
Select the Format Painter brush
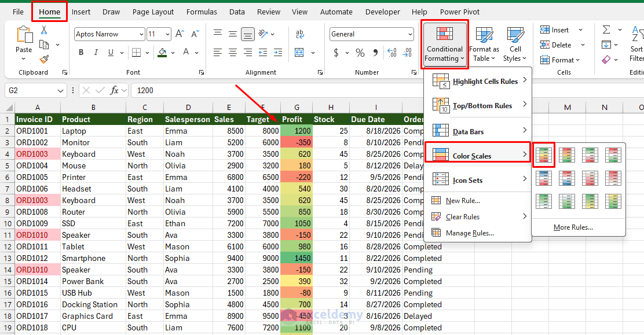click(x=44, y=59)
